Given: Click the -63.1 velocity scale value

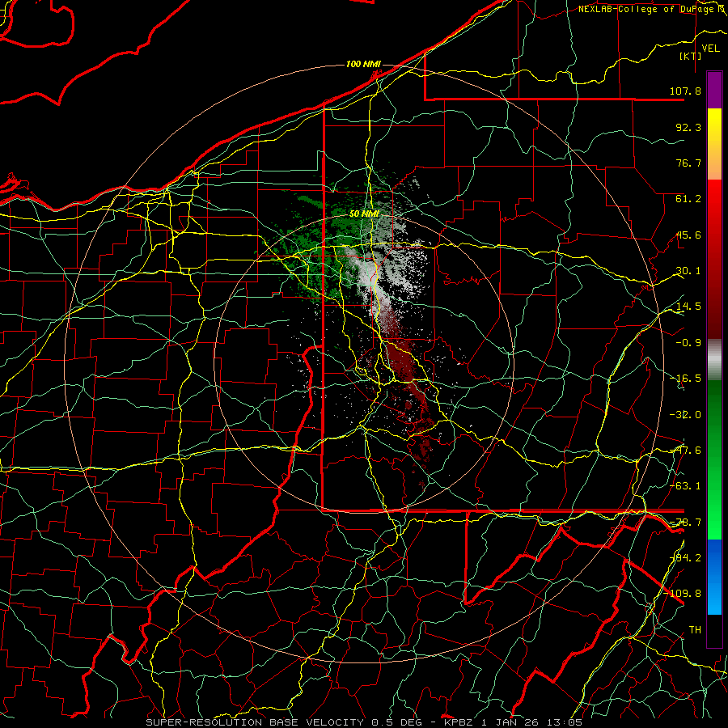Looking at the screenshot, I should tap(685, 486).
